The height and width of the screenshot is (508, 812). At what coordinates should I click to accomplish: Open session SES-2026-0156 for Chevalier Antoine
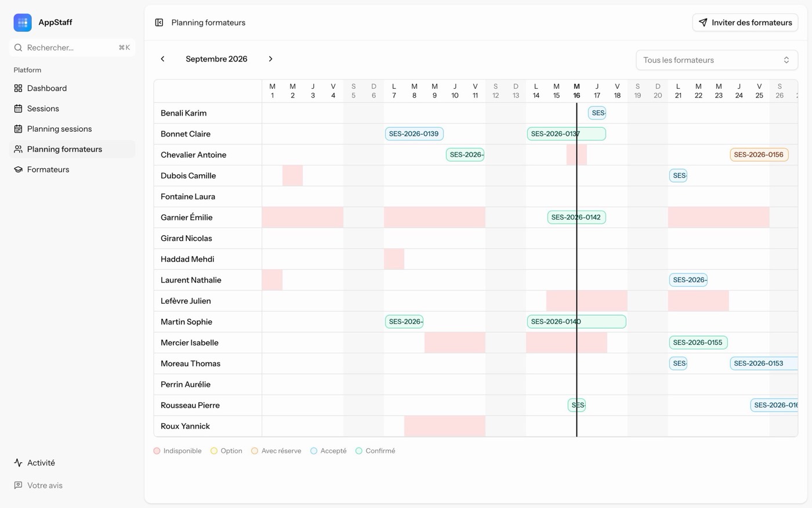pyautogui.click(x=759, y=154)
